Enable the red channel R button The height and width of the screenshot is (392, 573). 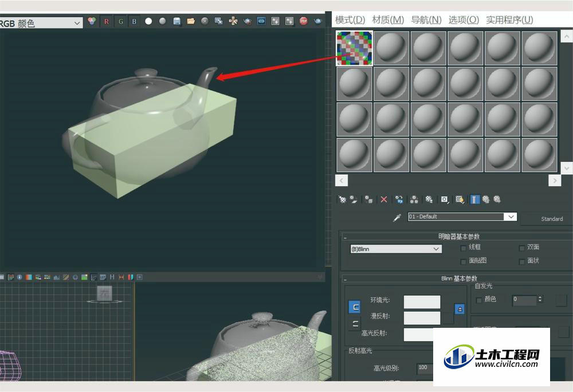107,22
